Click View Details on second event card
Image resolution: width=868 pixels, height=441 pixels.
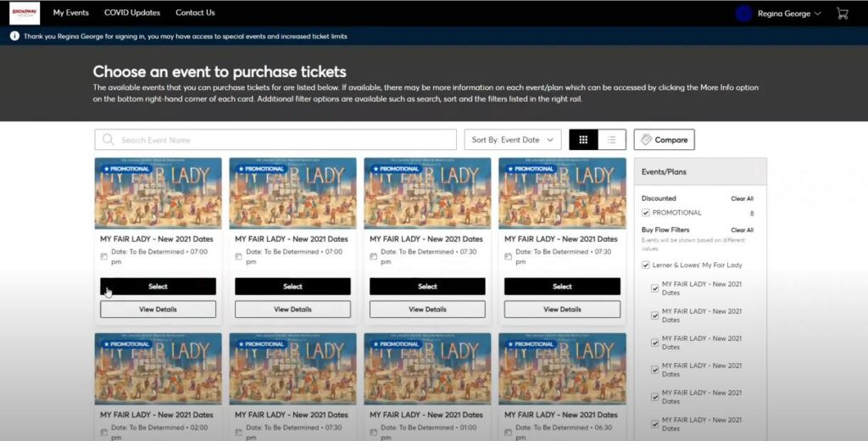[292, 310]
